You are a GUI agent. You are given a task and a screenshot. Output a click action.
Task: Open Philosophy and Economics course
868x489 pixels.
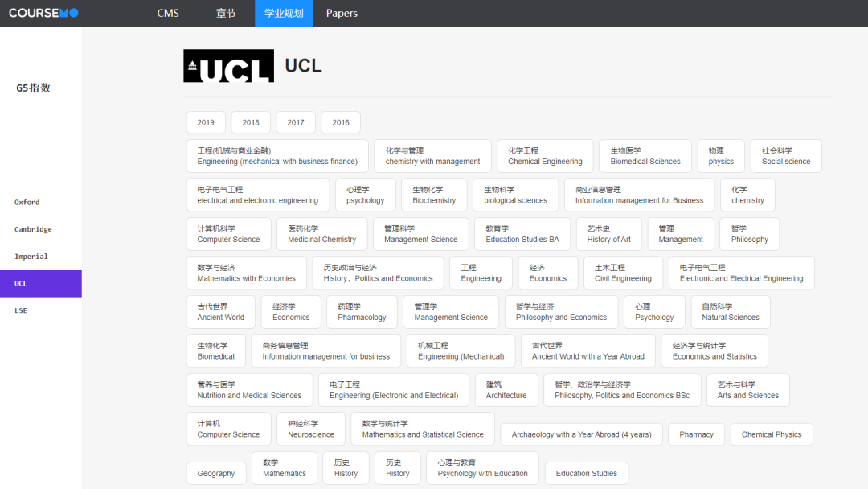pyautogui.click(x=561, y=312)
